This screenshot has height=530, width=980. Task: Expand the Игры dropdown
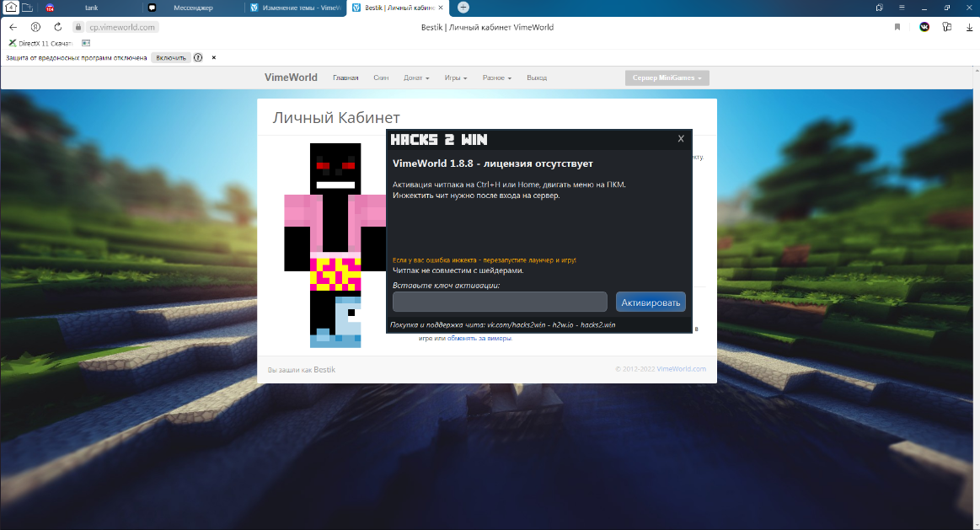pyautogui.click(x=456, y=78)
